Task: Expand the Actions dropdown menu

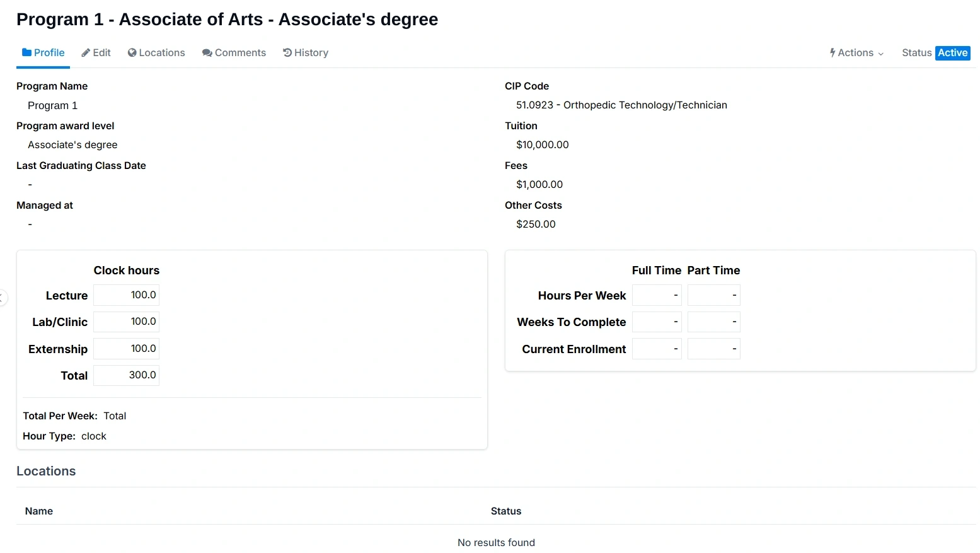Action: pos(857,53)
